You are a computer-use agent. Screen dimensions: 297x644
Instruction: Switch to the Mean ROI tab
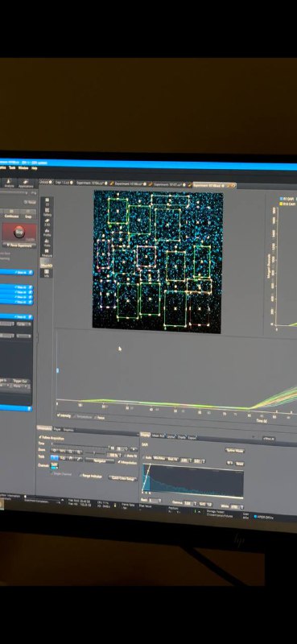pyautogui.click(x=158, y=436)
